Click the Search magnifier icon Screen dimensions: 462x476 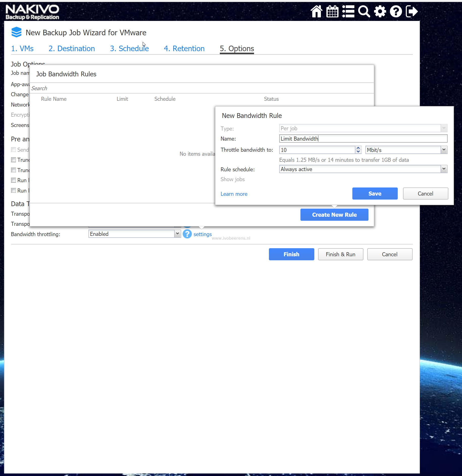coord(364,11)
